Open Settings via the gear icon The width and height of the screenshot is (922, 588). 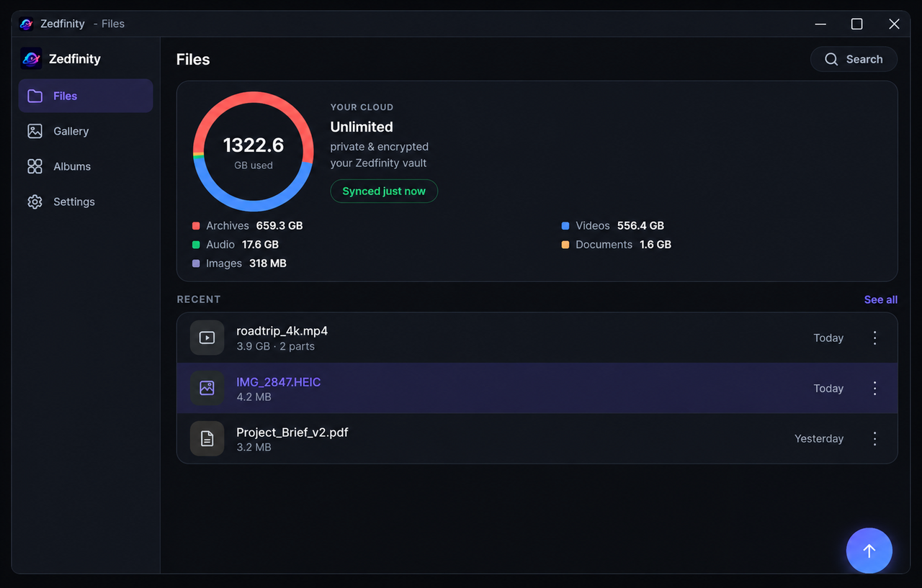(x=35, y=202)
